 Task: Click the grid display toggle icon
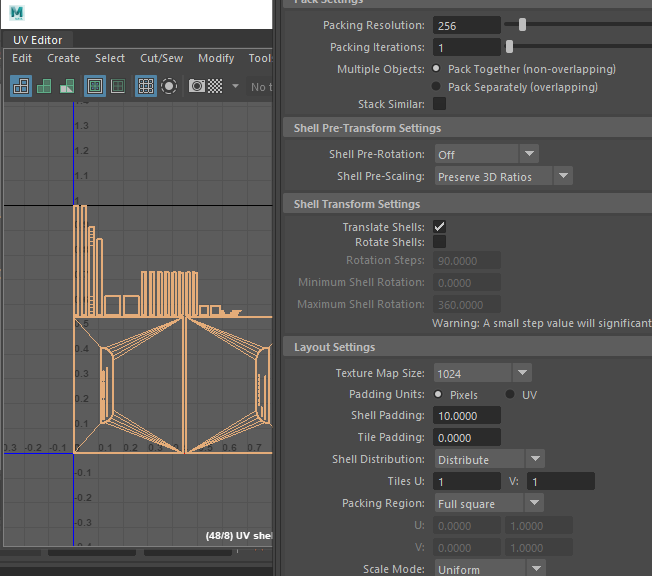point(145,86)
